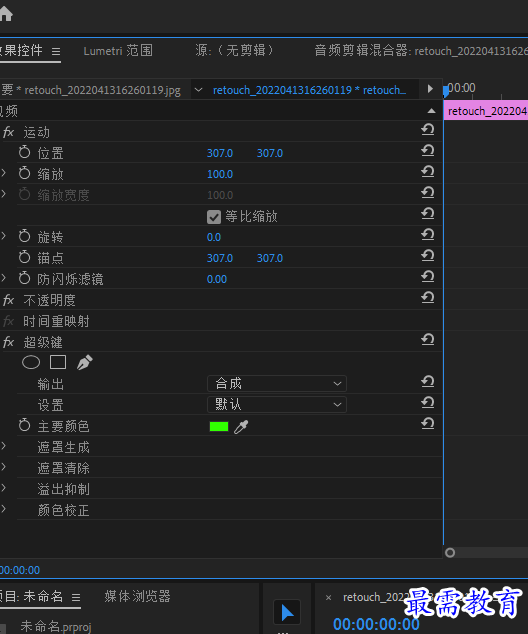528x634 pixels.
Task: Open the effect controls panel menu
Action: coord(56,51)
